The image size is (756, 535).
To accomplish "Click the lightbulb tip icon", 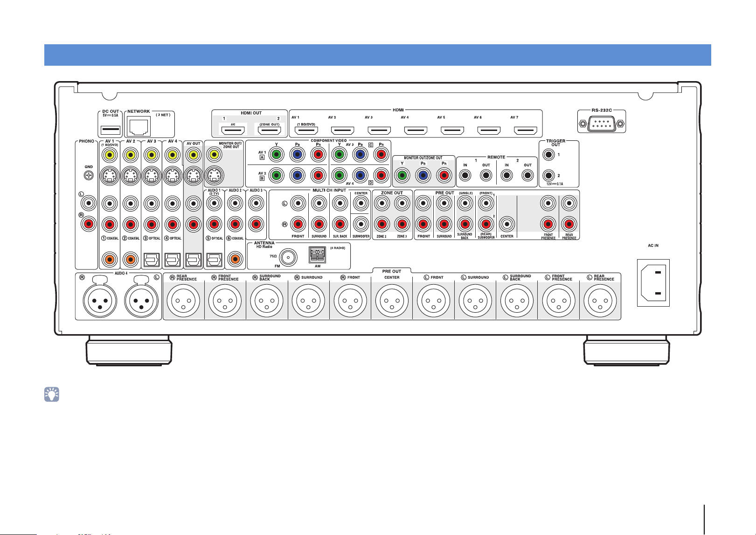I will click(x=52, y=394).
